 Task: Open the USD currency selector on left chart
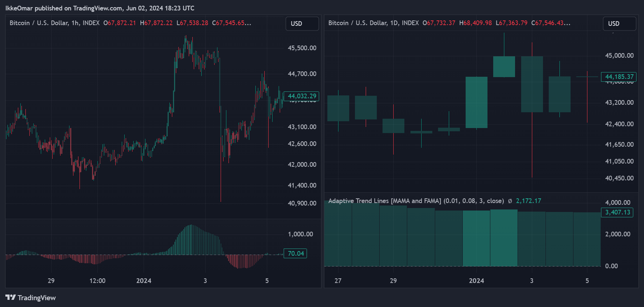point(302,23)
